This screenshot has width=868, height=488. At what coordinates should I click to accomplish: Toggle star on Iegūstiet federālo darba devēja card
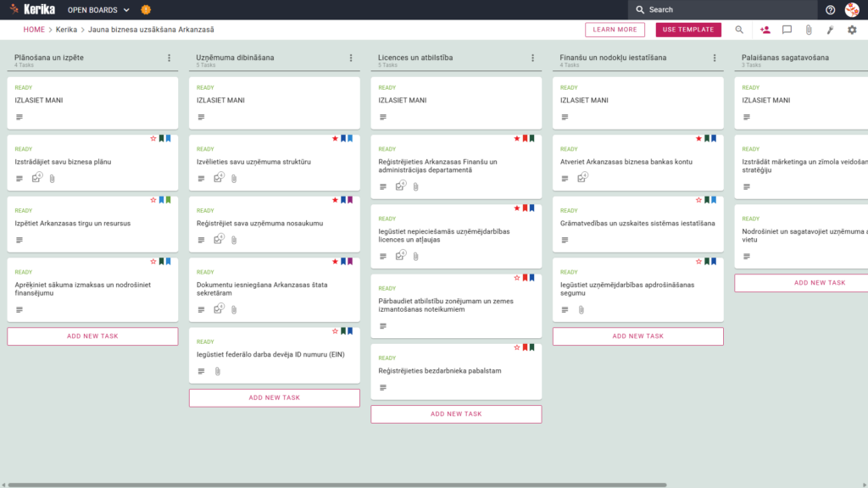click(x=335, y=331)
